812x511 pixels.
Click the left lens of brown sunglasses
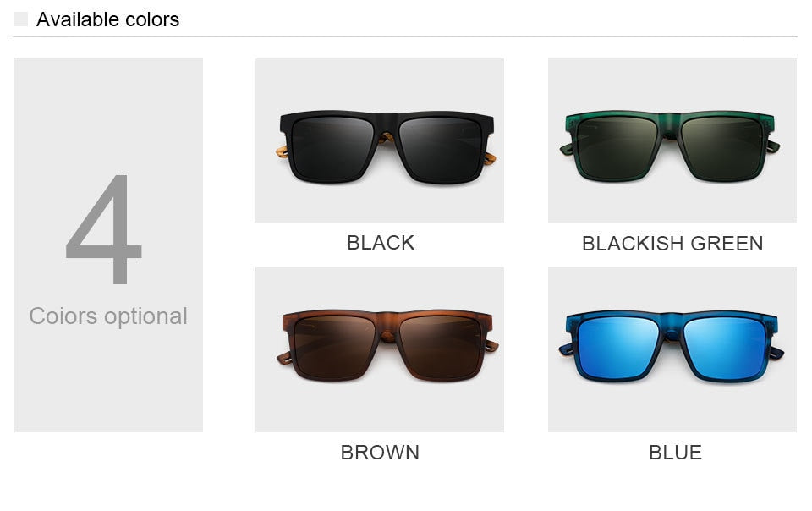tap(333, 348)
